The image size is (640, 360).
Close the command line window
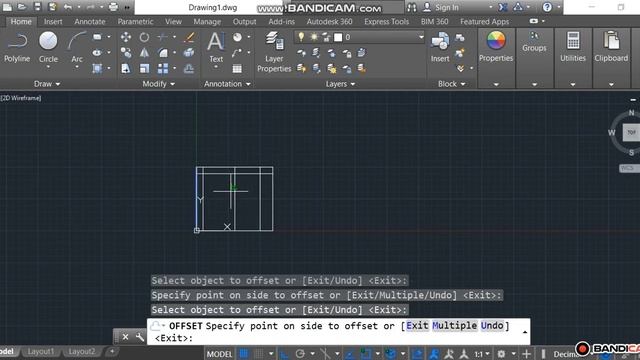[125, 337]
